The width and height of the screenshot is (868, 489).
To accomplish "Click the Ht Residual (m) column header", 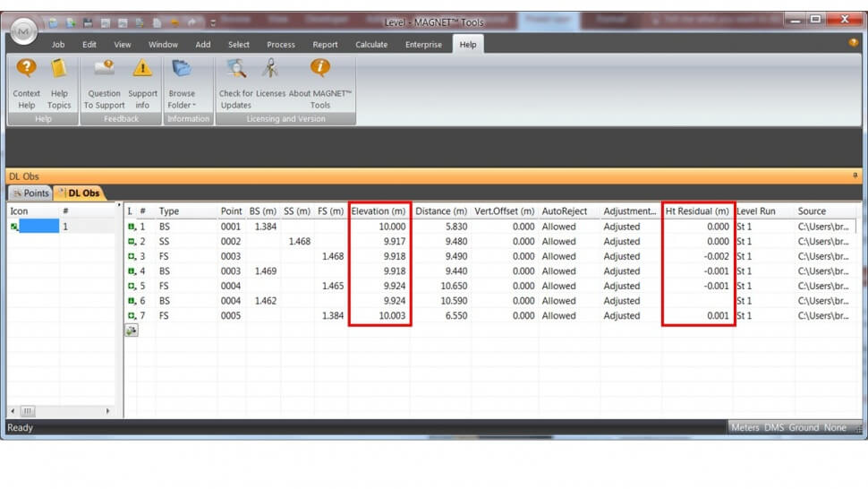I will 697,211.
